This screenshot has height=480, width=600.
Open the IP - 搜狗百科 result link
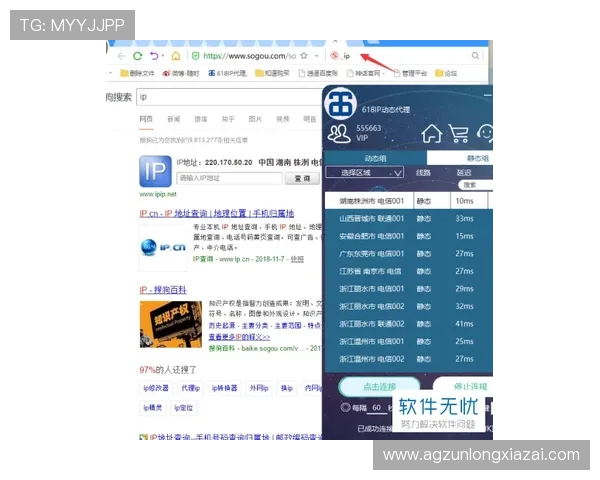[163, 290]
